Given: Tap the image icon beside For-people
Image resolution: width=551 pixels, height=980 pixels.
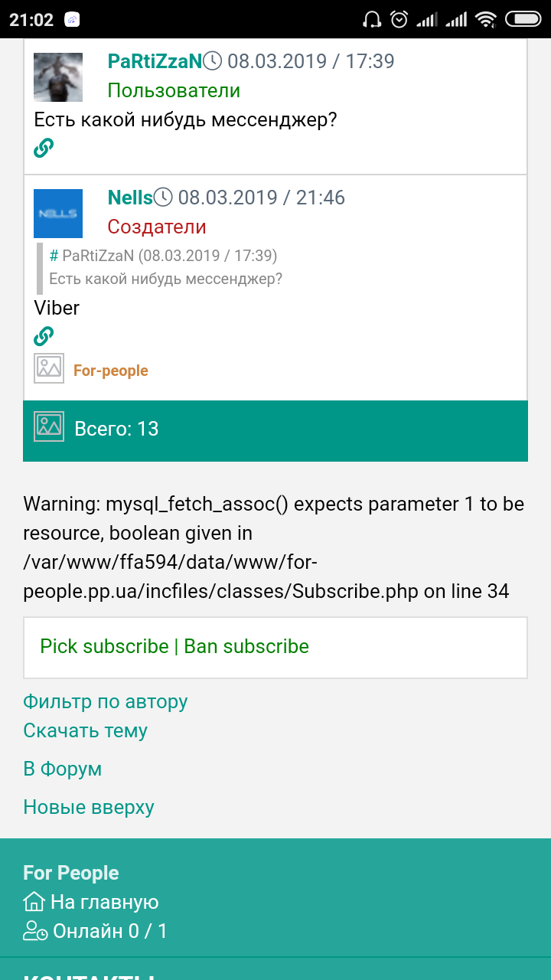Looking at the screenshot, I should point(49,368).
